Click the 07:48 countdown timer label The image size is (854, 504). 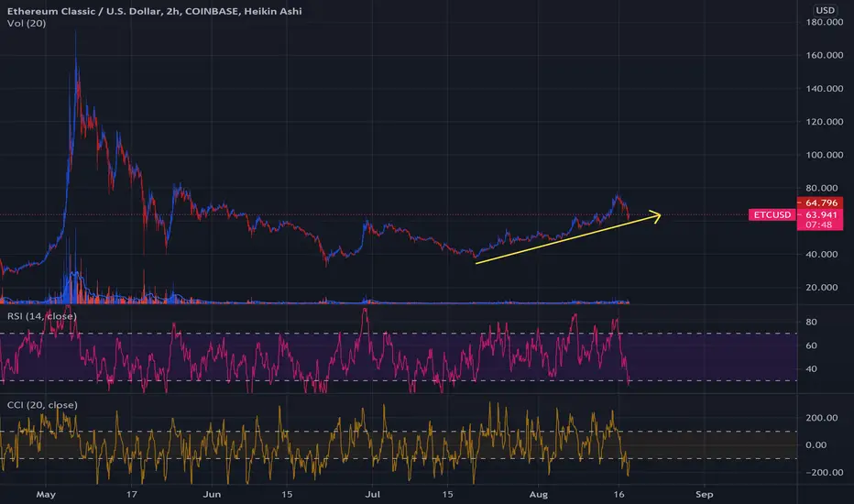[x=820, y=225]
